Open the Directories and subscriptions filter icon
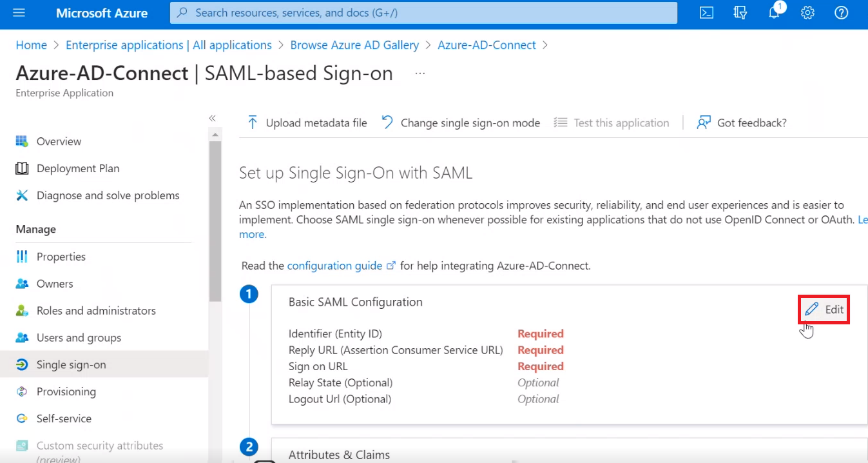The width and height of the screenshot is (868, 463). click(740, 13)
